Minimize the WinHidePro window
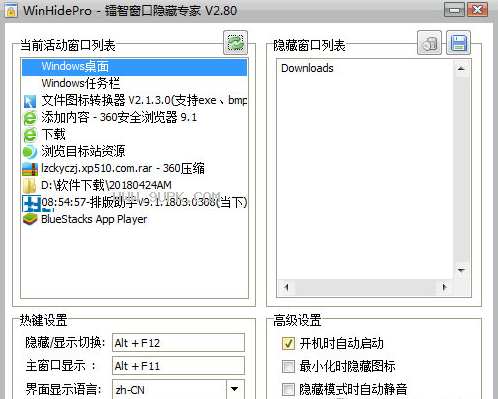This screenshot has width=498, height=399. (x=454, y=10)
